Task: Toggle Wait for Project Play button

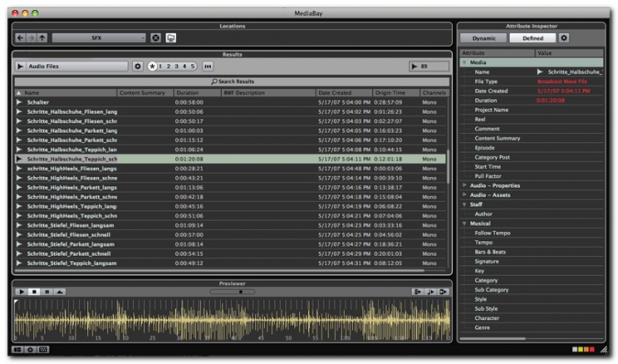Action: (x=443, y=292)
